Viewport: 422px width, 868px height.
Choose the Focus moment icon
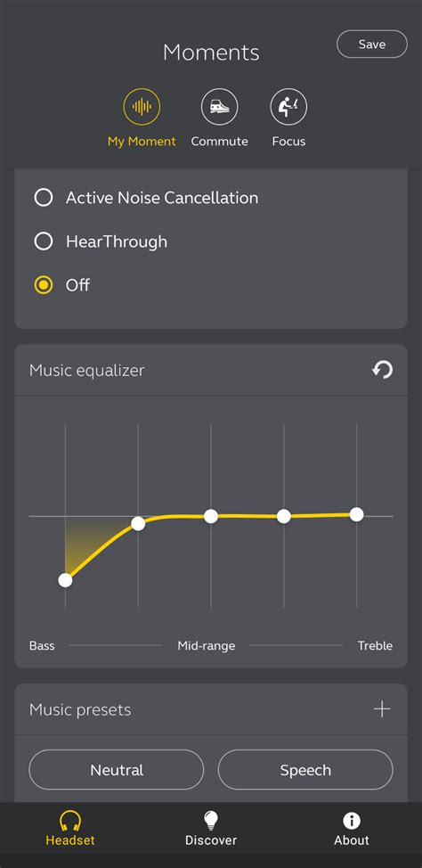(288, 106)
